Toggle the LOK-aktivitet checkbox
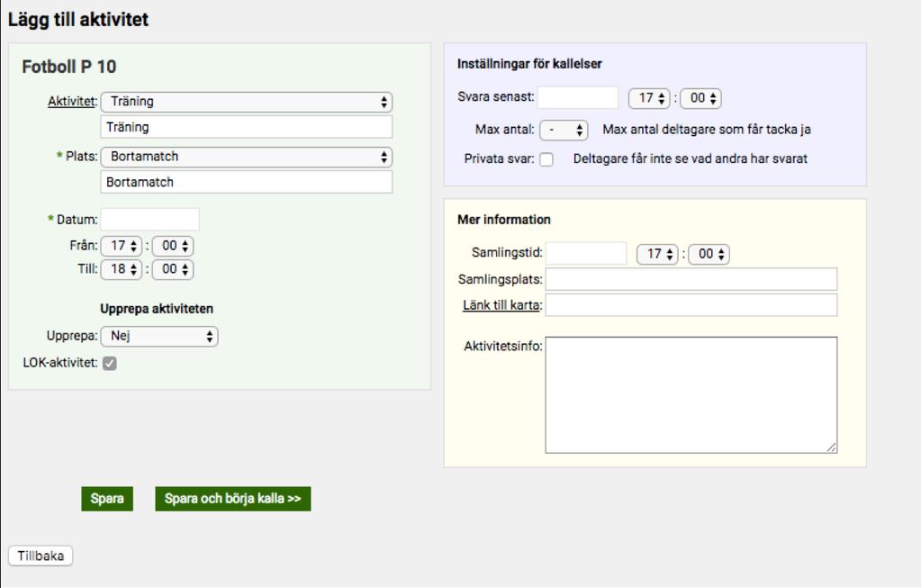 [110, 364]
